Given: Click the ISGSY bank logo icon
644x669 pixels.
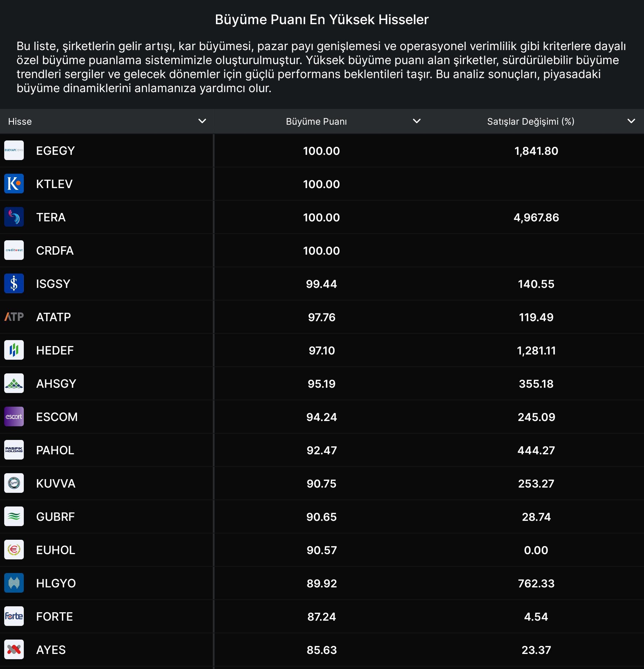Looking at the screenshot, I should point(14,283).
